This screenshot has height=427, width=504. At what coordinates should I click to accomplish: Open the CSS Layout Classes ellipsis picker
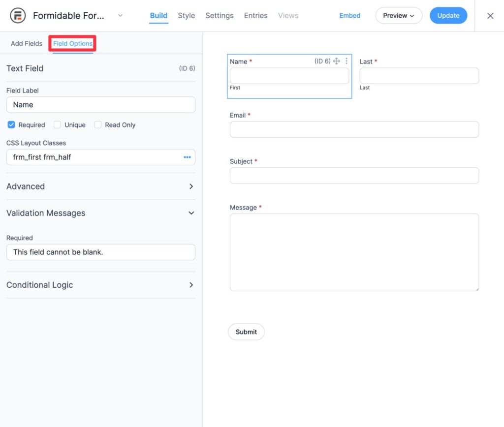coord(187,157)
